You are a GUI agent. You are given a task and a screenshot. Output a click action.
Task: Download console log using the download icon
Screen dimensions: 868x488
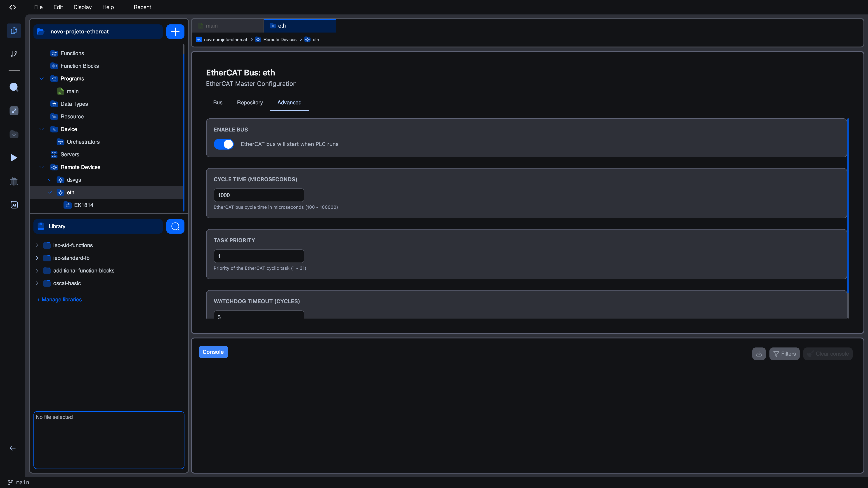click(x=759, y=354)
